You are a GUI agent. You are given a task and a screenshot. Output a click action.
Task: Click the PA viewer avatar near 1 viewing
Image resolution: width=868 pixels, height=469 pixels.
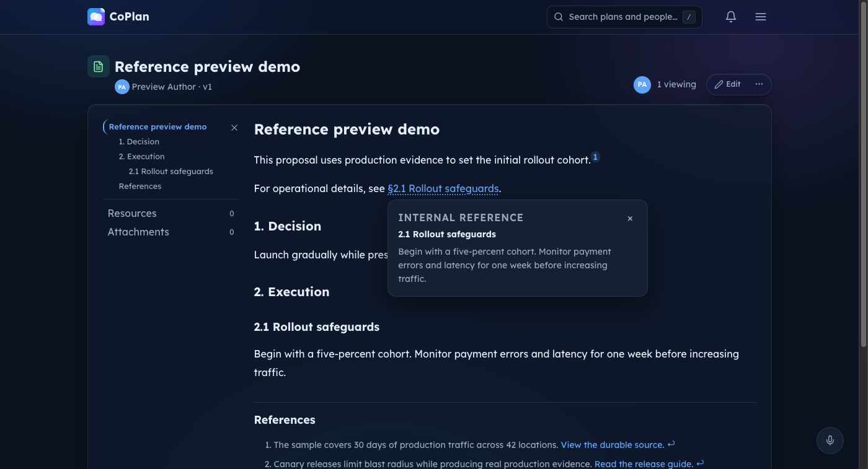click(642, 84)
